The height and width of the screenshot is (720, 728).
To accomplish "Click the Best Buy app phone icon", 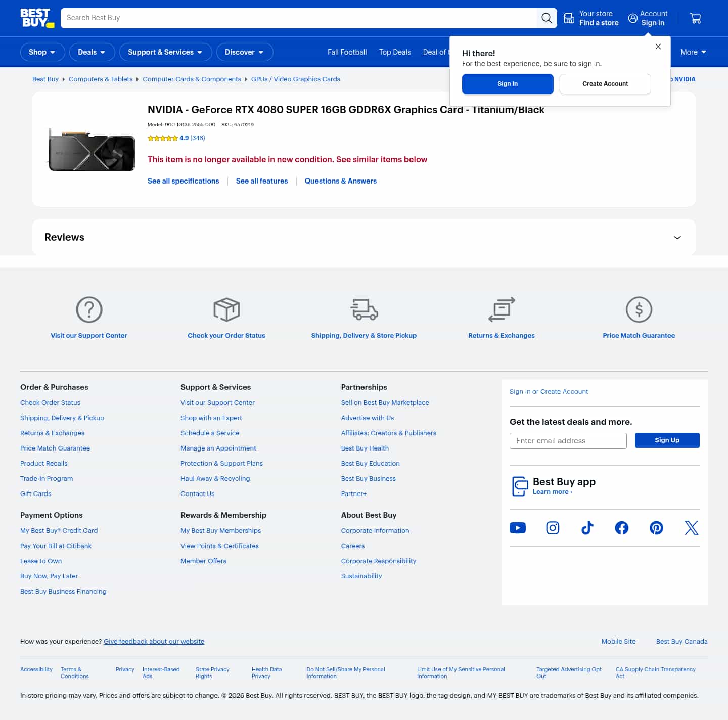I will click(x=520, y=486).
